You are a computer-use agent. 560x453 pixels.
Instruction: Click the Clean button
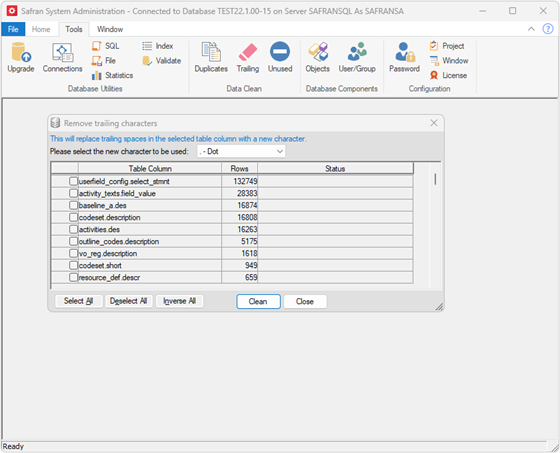[258, 302]
